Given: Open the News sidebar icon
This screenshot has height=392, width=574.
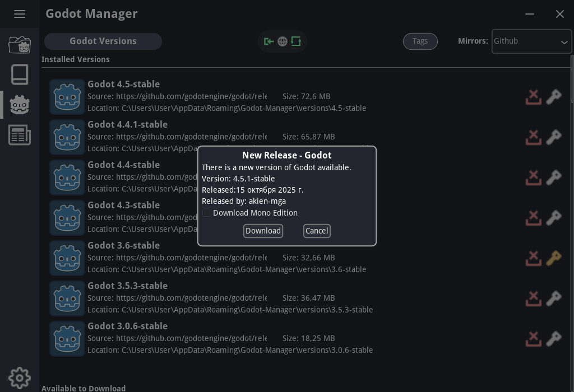Looking at the screenshot, I should click(20, 135).
